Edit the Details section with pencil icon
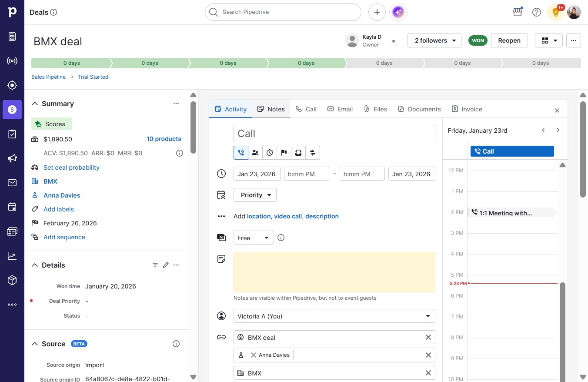 pos(166,265)
